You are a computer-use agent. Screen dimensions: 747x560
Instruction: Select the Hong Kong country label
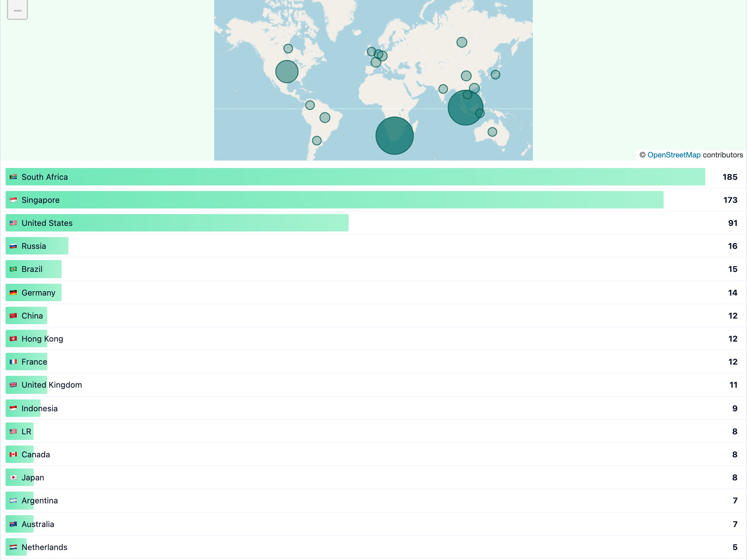[42, 339]
